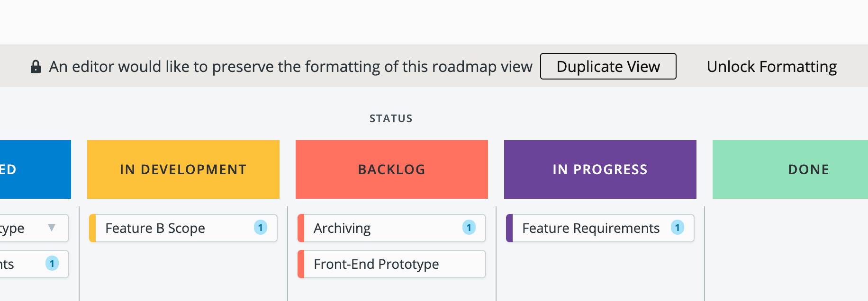
Task: Click the Duplicate View button
Action: tap(608, 66)
